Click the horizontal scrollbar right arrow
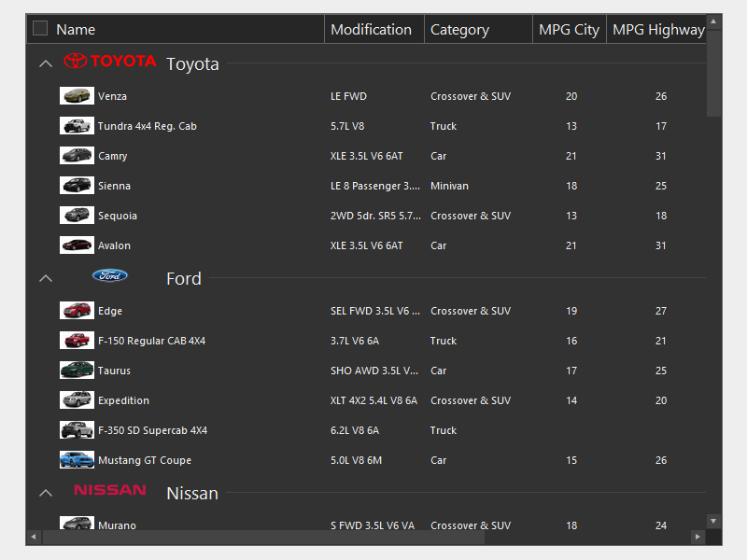 tap(697, 537)
